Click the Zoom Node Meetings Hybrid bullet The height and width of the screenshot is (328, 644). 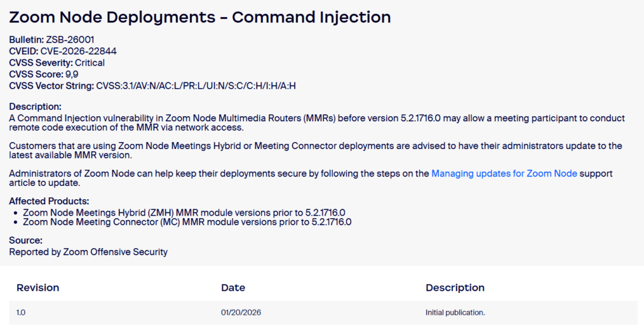[x=184, y=212]
